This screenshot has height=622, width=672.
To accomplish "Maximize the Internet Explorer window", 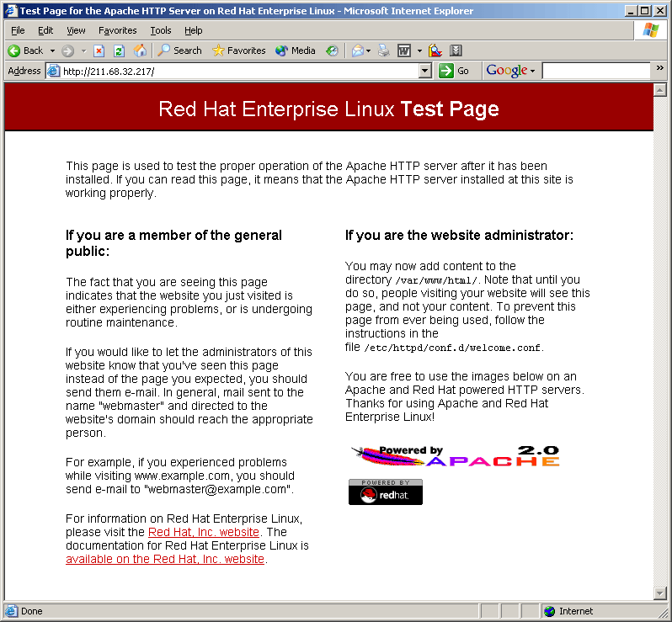I will click(644, 11).
